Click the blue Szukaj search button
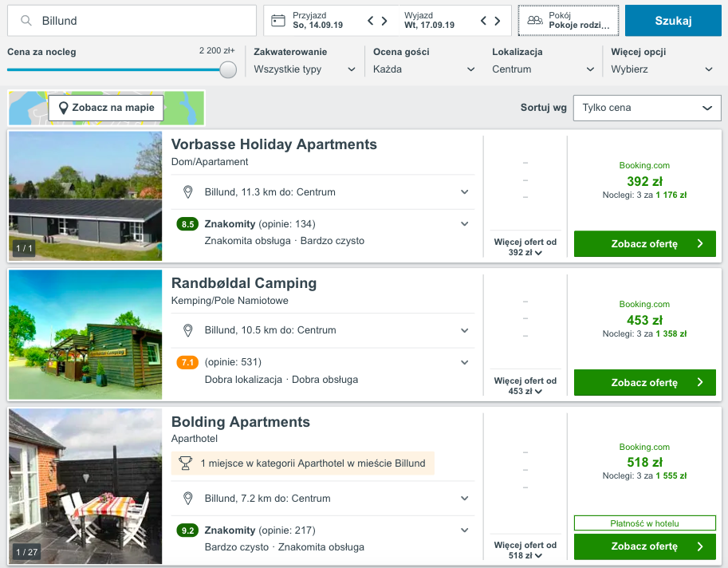This screenshot has width=728, height=568. 673,21
